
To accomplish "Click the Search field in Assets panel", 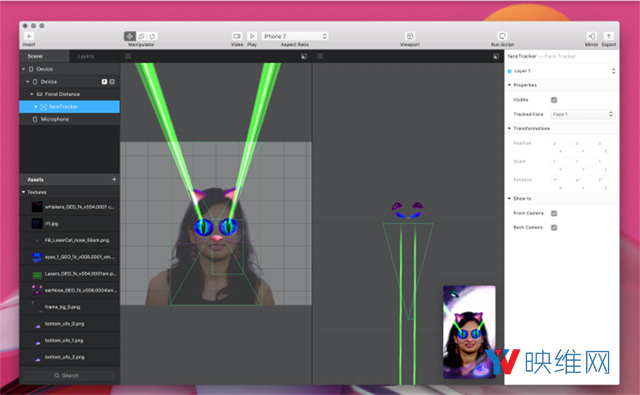I will (69, 375).
